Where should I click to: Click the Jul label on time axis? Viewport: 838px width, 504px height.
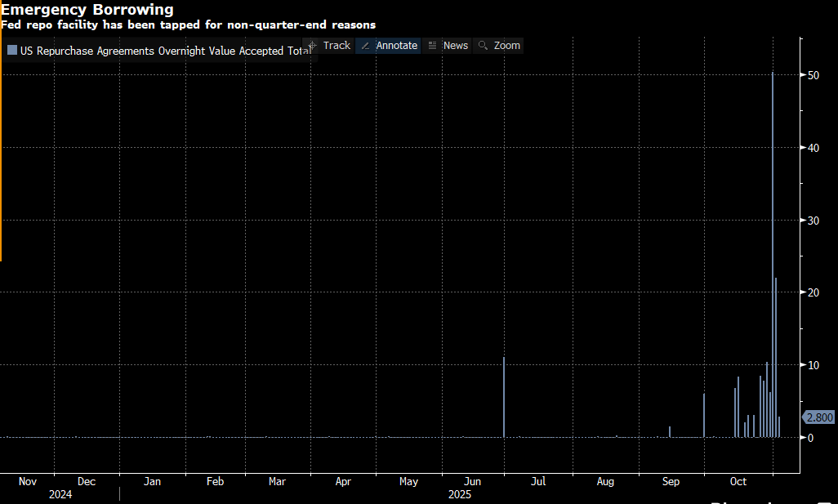point(538,482)
